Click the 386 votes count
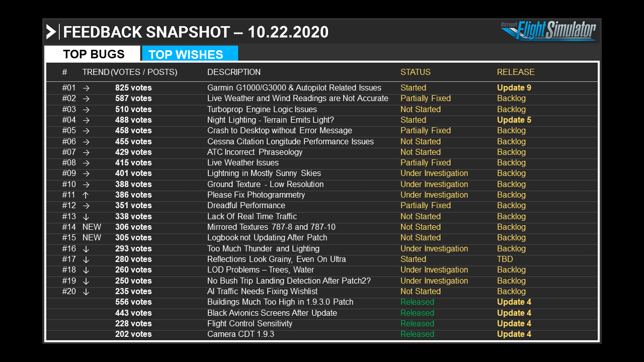The width and height of the screenshot is (644, 362). pyautogui.click(x=133, y=195)
